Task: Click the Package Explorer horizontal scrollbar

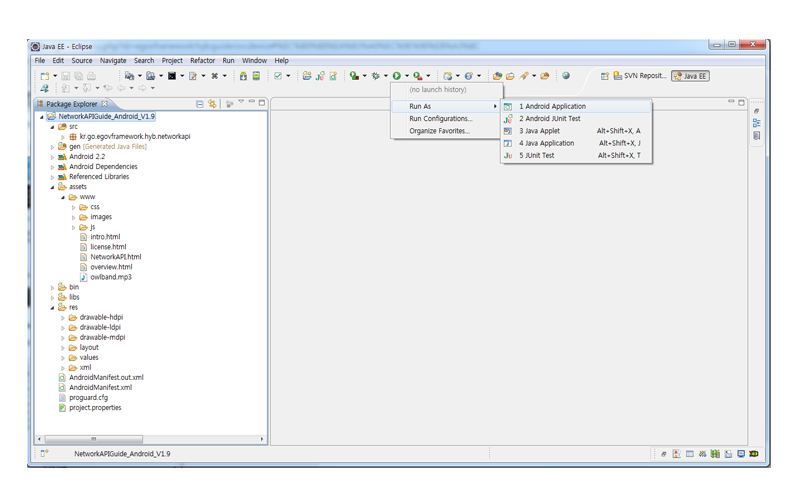Action: (x=150, y=439)
